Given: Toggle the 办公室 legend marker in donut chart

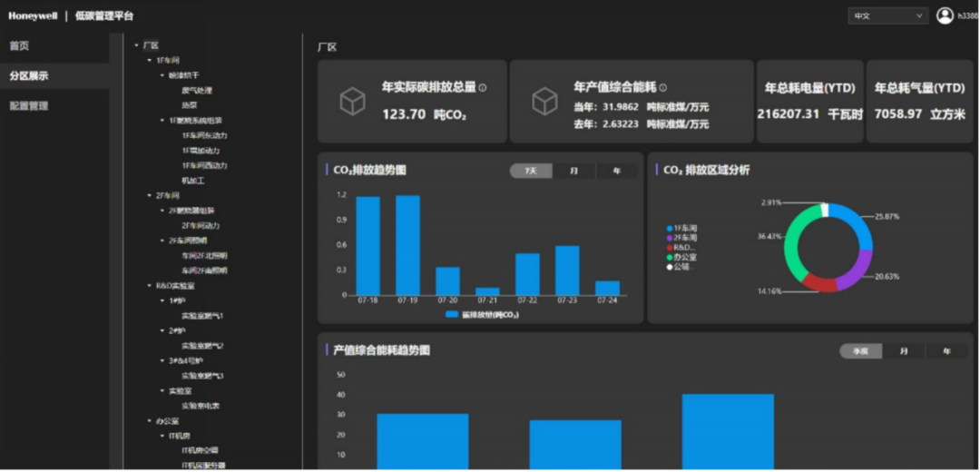Looking at the screenshot, I should coord(670,257).
